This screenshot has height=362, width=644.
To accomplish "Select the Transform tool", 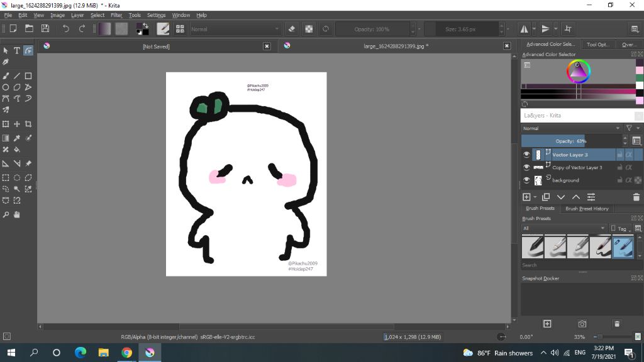I will tap(6, 124).
